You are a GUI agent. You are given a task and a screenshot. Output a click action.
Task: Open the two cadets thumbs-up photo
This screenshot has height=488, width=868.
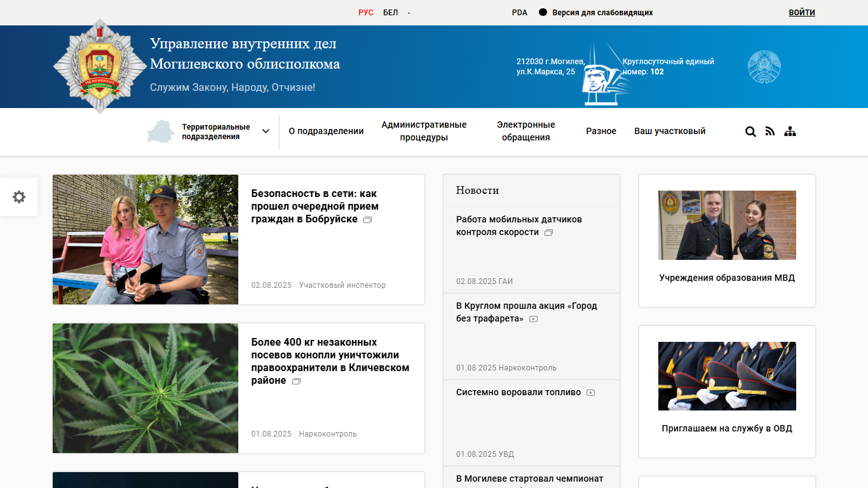(x=727, y=225)
